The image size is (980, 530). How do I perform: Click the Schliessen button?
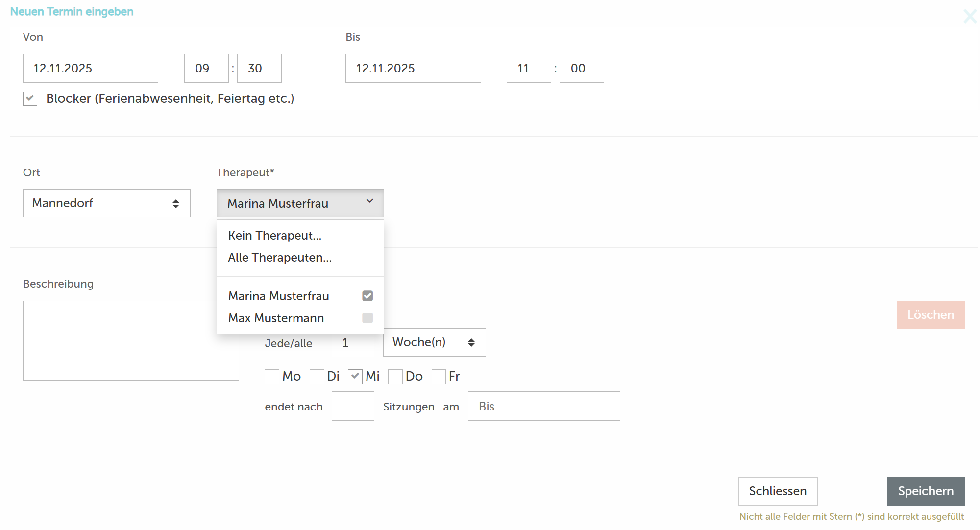point(778,491)
